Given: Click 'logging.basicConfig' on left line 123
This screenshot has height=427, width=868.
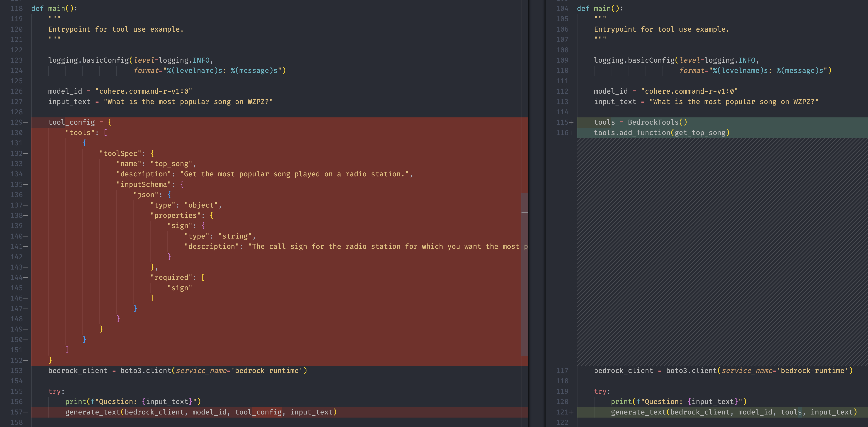Looking at the screenshot, I should click(x=89, y=60).
